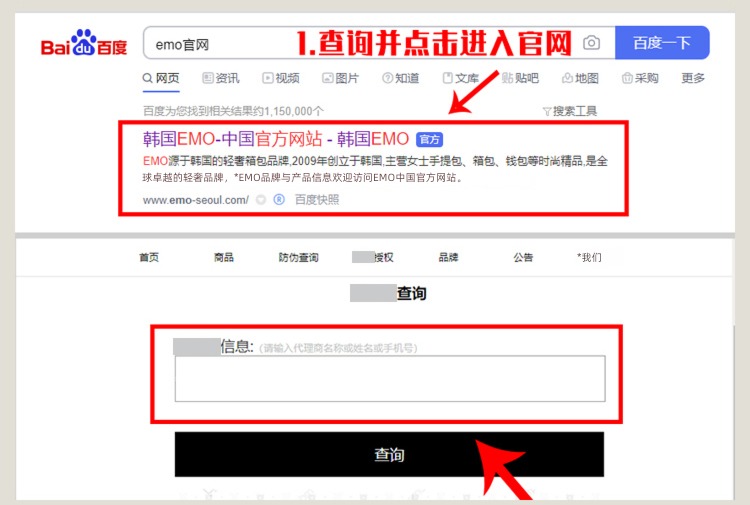Click the 百度一下 search button

(662, 43)
